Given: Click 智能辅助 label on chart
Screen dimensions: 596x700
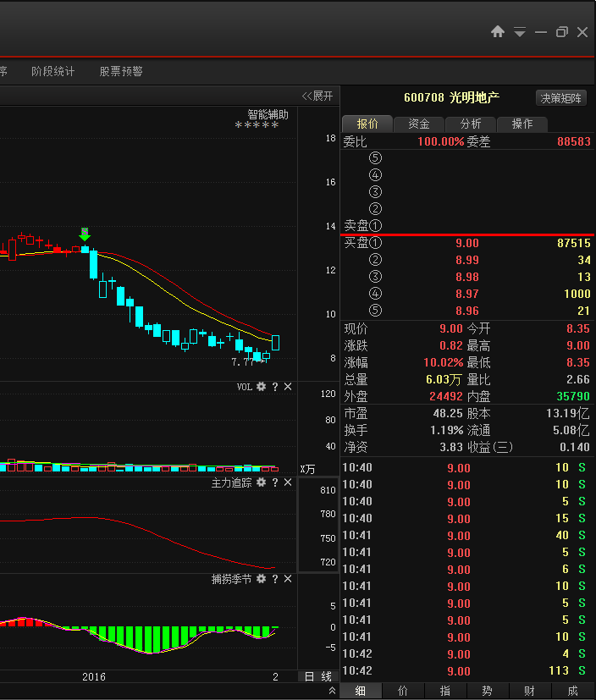Looking at the screenshot, I should pyautogui.click(x=268, y=114).
